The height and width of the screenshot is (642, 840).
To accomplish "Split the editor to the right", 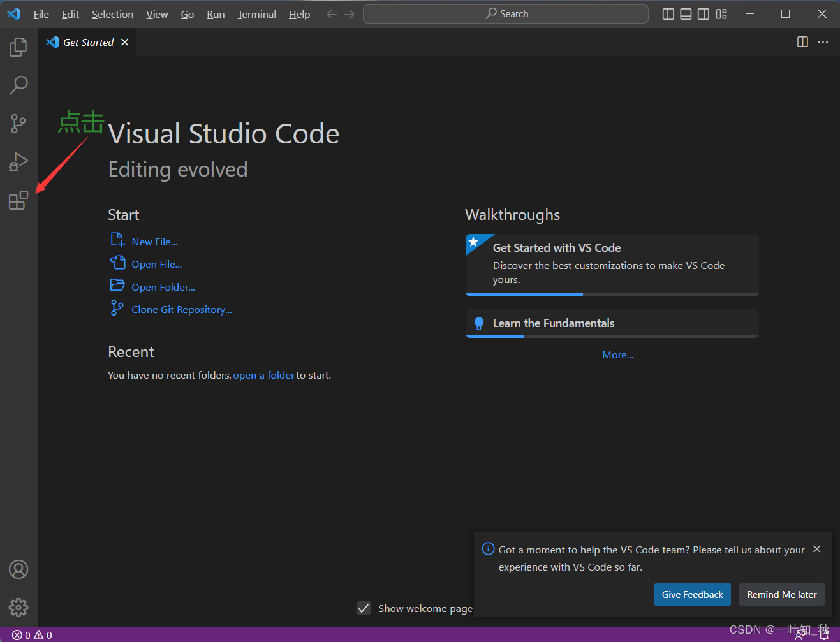I will 803,42.
